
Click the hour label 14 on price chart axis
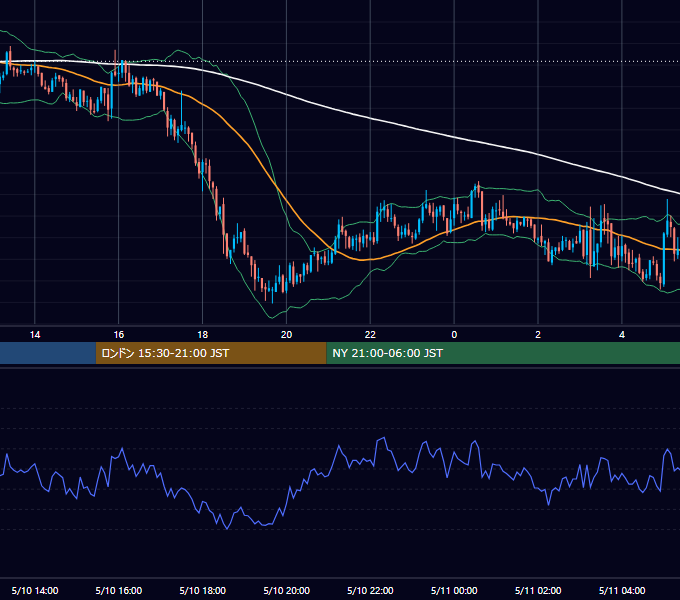coord(35,335)
